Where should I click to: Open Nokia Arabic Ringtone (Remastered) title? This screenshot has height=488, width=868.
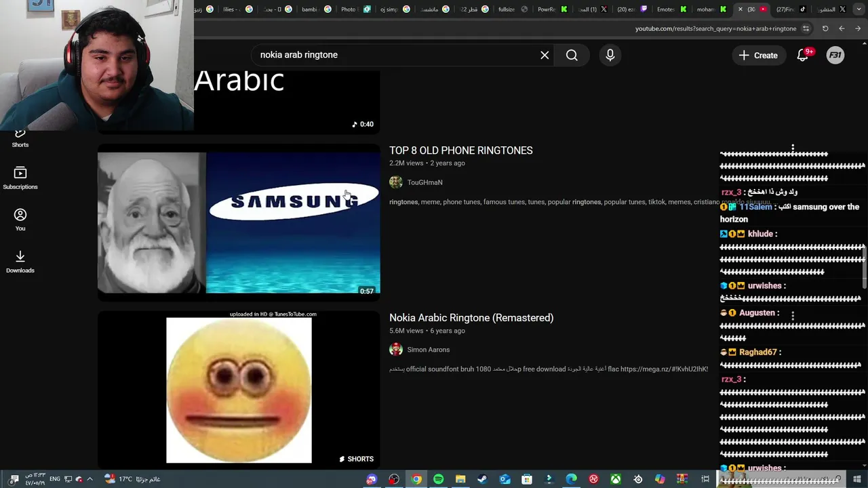tap(471, 318)
